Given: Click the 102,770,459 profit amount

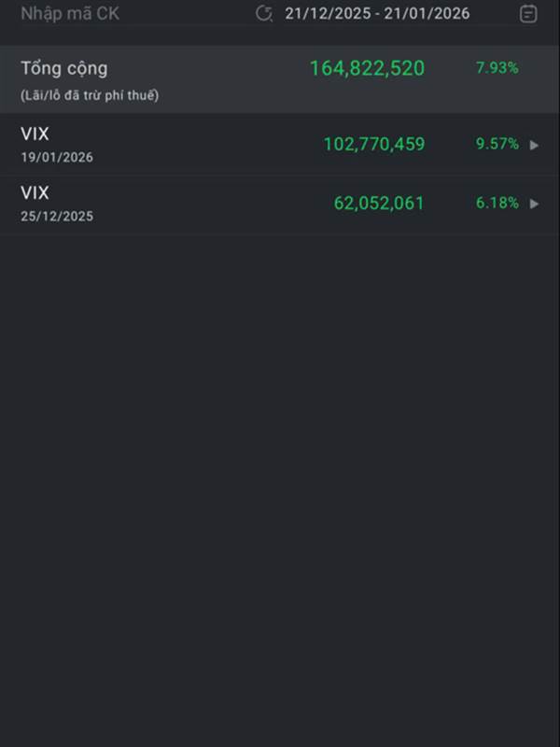Looking at the screenshot, I should click(x=373, y=144).
